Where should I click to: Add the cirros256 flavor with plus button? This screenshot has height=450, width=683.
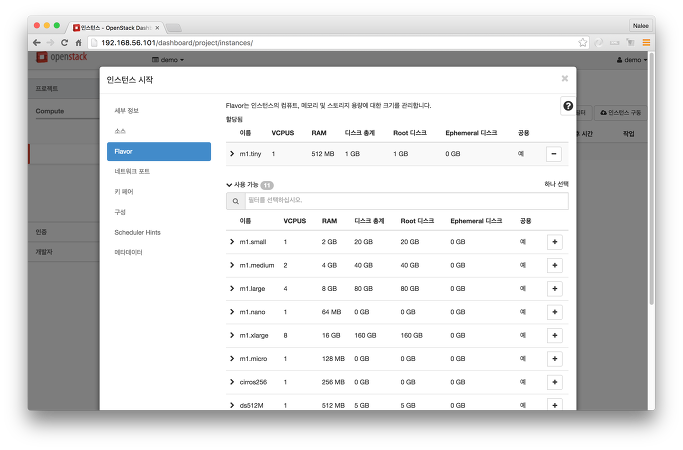[555, 382]
